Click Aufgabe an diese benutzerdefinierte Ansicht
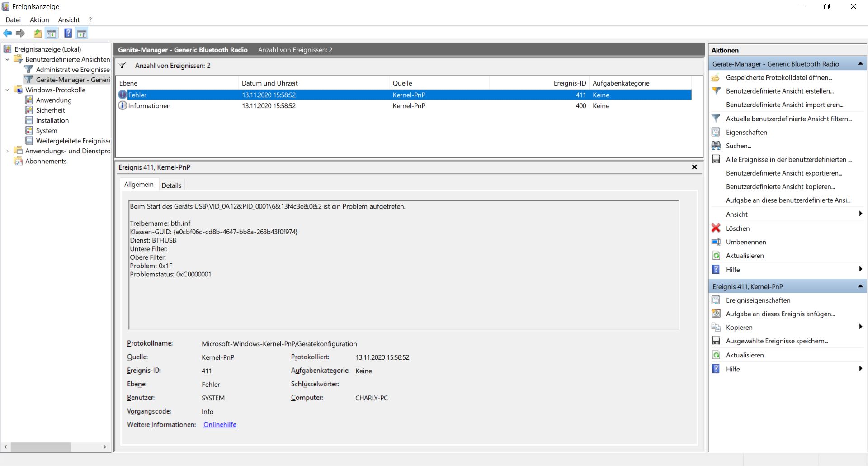This screenshot has width=868, height=466. pyautogui.click(x=788, y=200)
